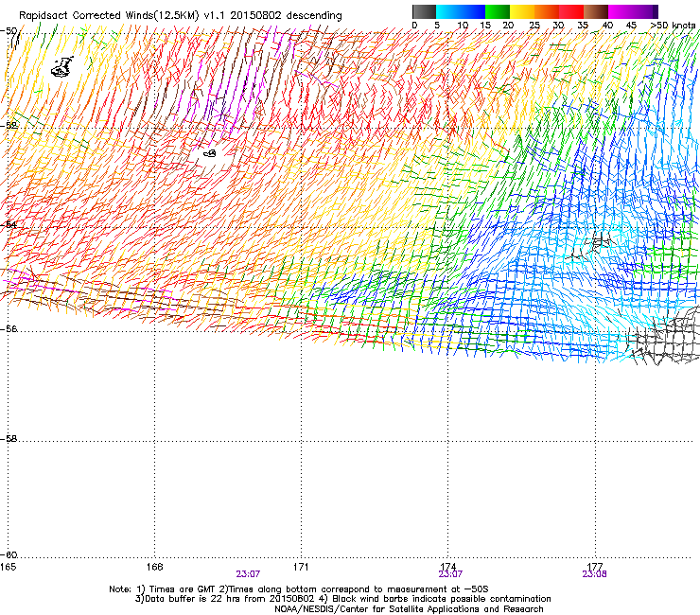Click the -56 latitude axis label
Image resolution: width=700 pixels, height=615 pixels.
(9, 329)
